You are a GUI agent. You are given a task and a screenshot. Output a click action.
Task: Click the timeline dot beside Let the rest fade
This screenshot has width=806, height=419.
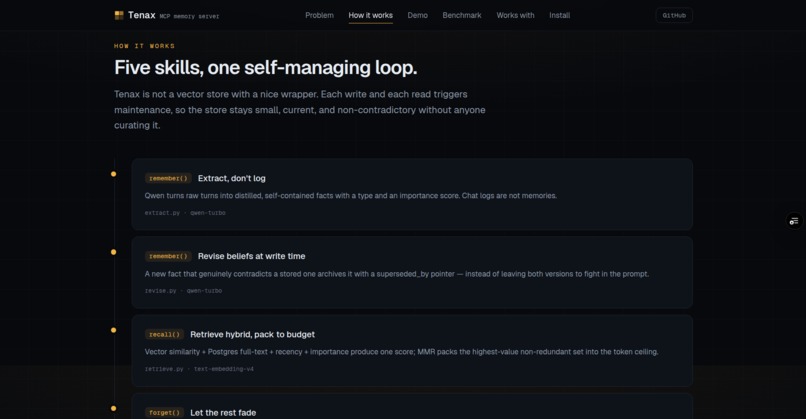[x=114, y=408]
